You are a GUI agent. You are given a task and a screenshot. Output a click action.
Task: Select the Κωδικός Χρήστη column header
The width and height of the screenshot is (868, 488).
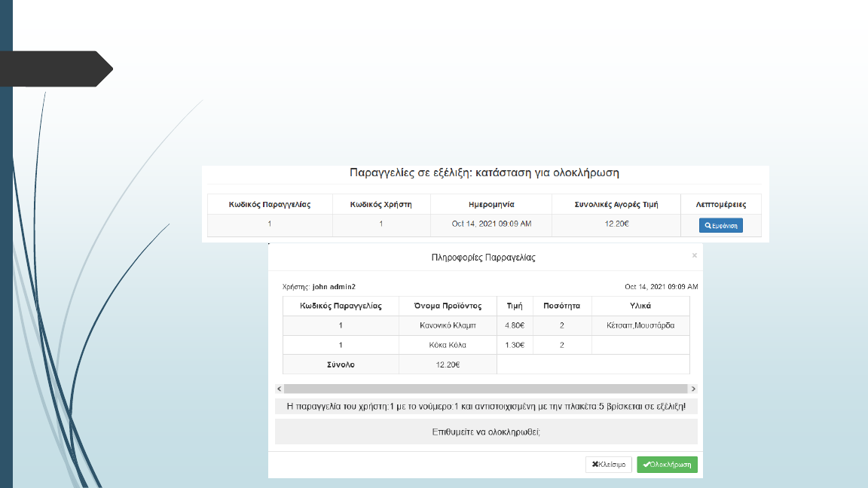(381, 204)
